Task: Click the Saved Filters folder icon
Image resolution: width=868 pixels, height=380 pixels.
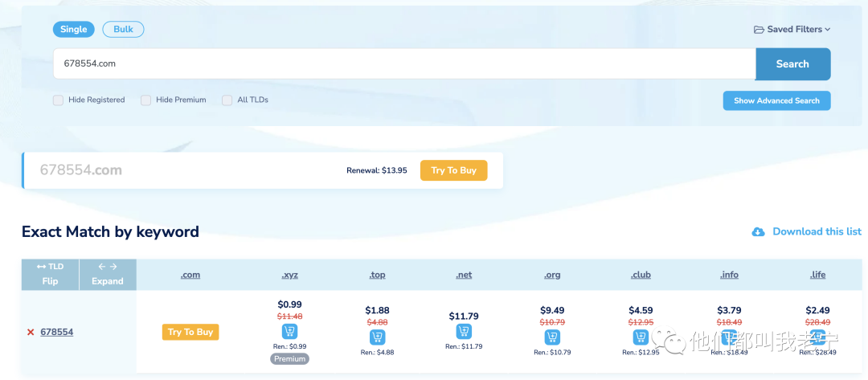Action: pos(759,30)
